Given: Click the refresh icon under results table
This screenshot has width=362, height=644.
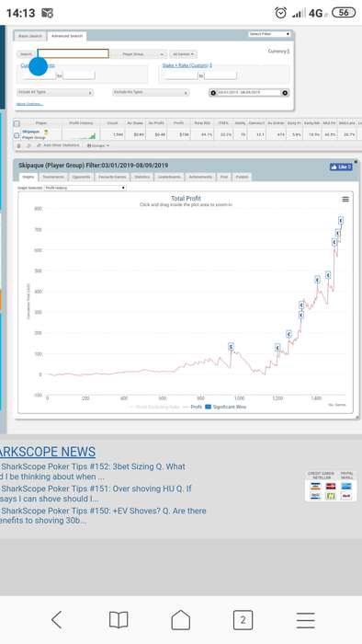Looking at the screenshot, I should (28, 145).
